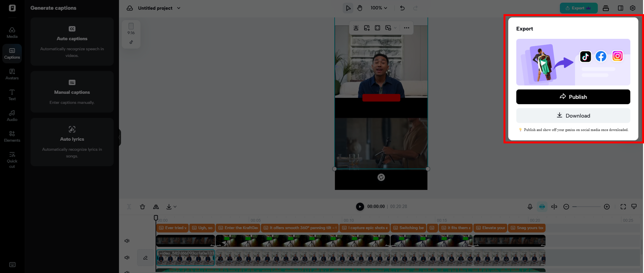Mute the avatar video track

127,258
